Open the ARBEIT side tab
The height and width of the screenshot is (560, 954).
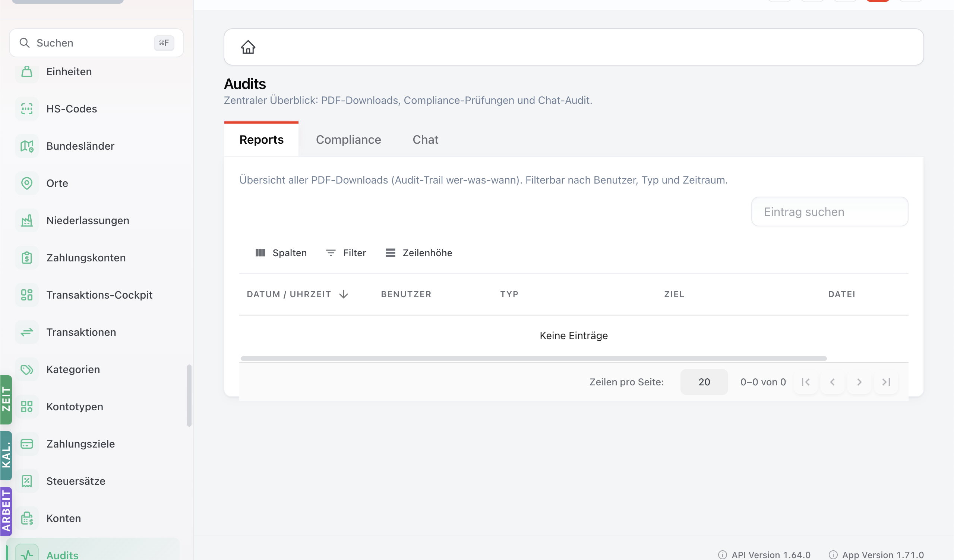6,512
